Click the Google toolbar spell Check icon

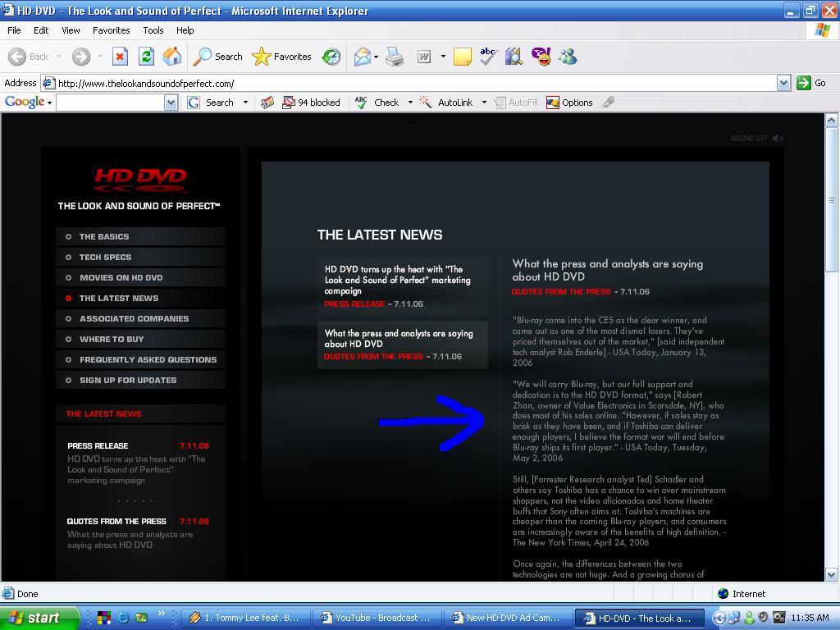(x=361, y=103)
